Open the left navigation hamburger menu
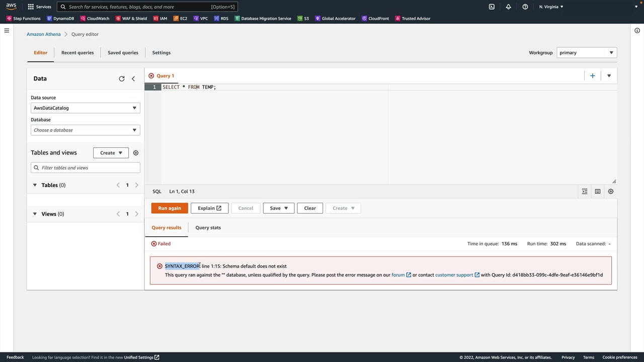Viewport: 644px width, 362px height. (7, 31)
